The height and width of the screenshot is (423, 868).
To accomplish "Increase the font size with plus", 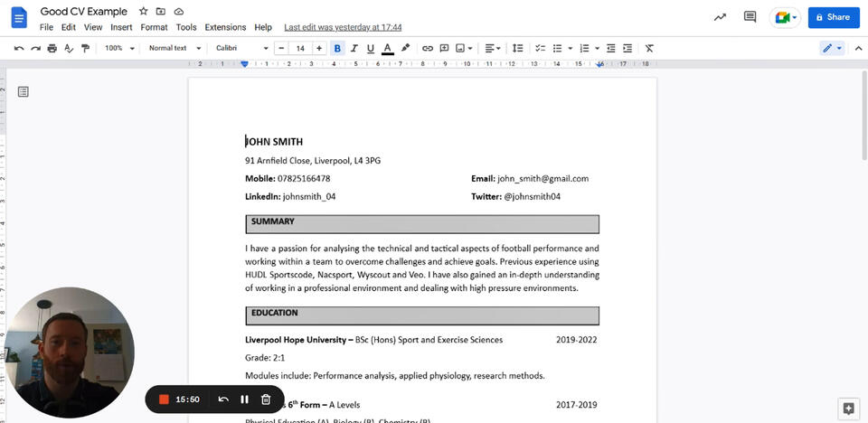I will pos(319,48).
